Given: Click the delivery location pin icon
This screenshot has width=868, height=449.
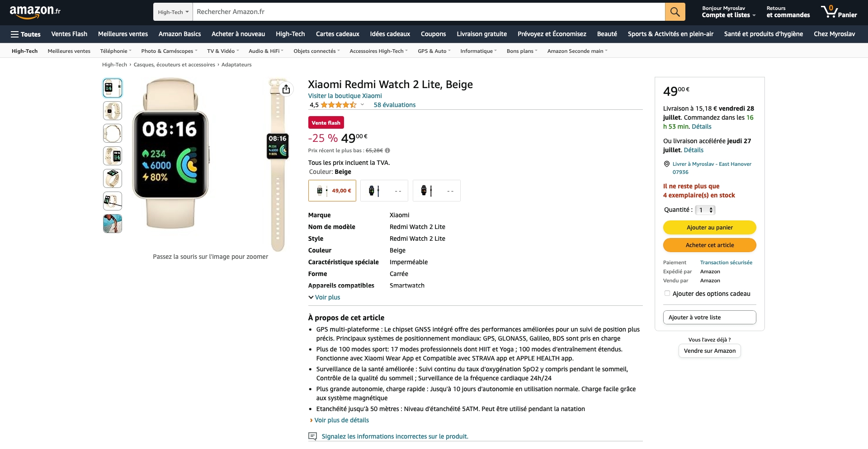Looking at the screenshot, I should [x=666, y=164].
